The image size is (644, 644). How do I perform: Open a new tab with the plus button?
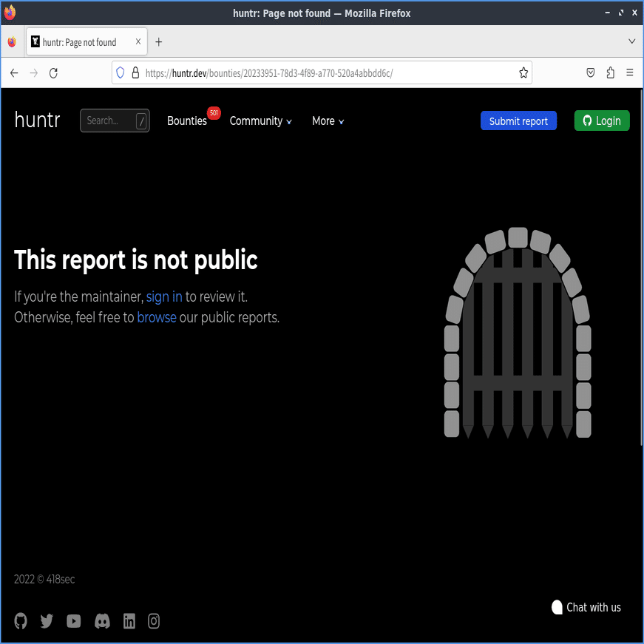(158, 41)
